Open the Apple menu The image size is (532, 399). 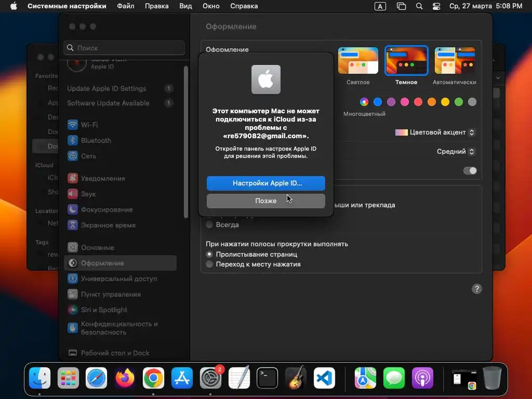pyautogui.click(x=14, y=6)
